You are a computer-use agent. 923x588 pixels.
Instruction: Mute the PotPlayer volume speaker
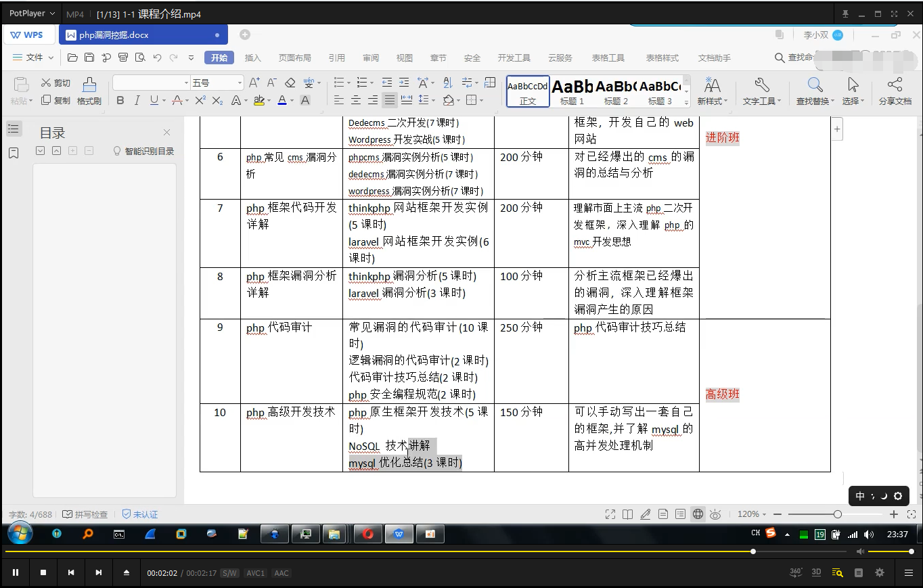tap(860, 551)
